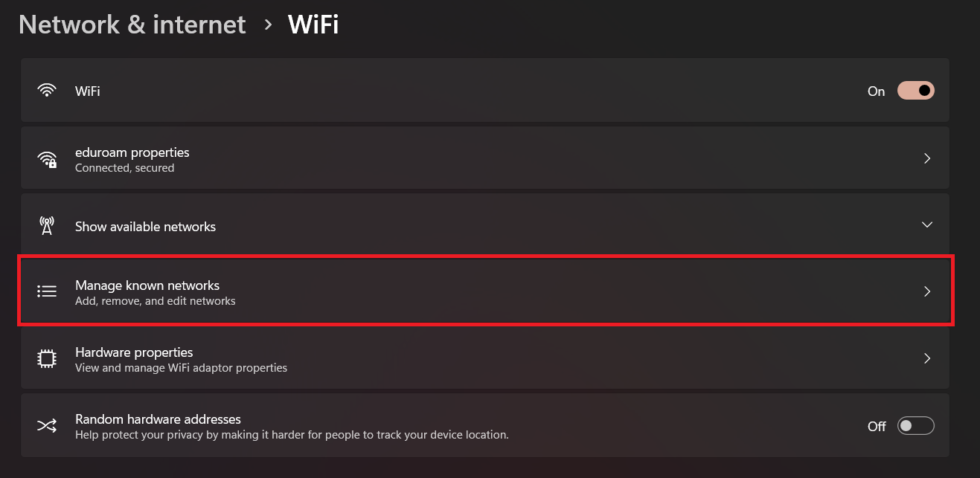Image resolution: width=980 pixels, height=478 pixels.
Task: Click the Random hardware addresses description text
Action: pos(292,435)
